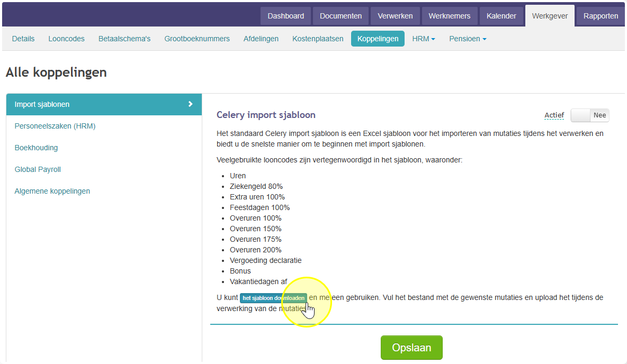Click the 'Overuren 100%' list item
Viewport: 627px width, 364px height.
point(256,218)
